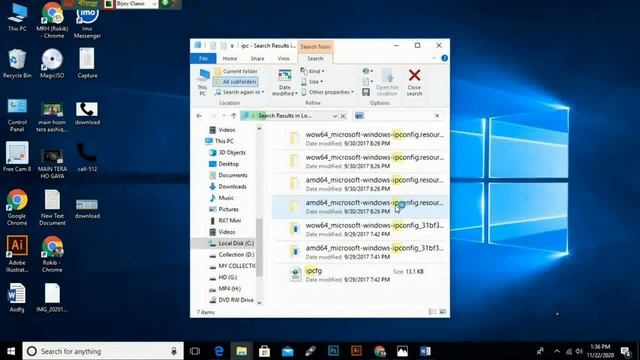
Task: Click the Close search red X
Action: point(414,82)
